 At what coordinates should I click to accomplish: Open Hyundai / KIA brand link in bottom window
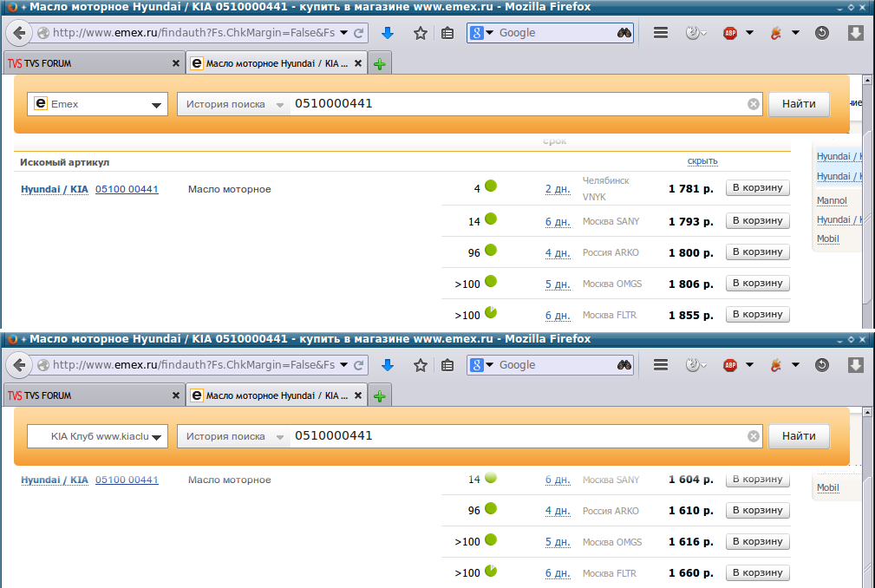[54, 480]
